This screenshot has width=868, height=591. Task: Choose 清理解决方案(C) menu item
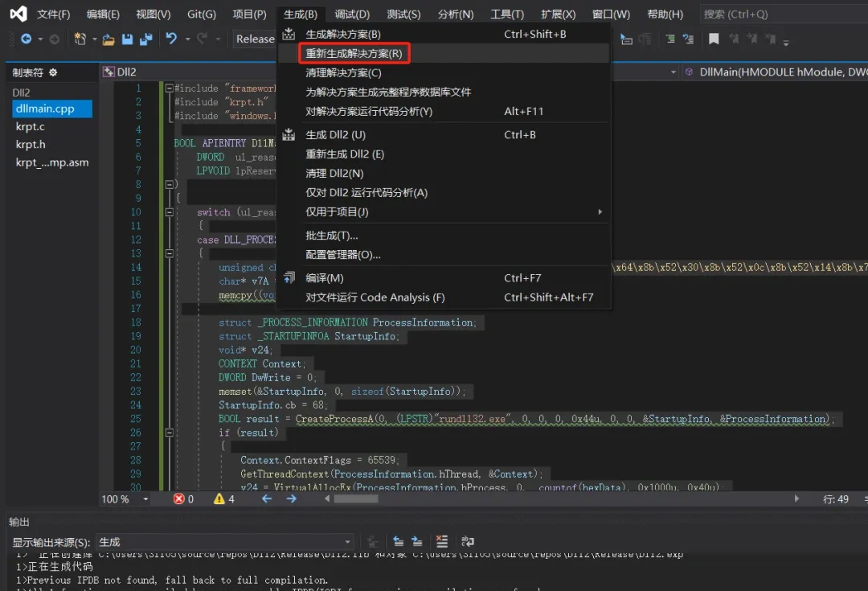444,72
